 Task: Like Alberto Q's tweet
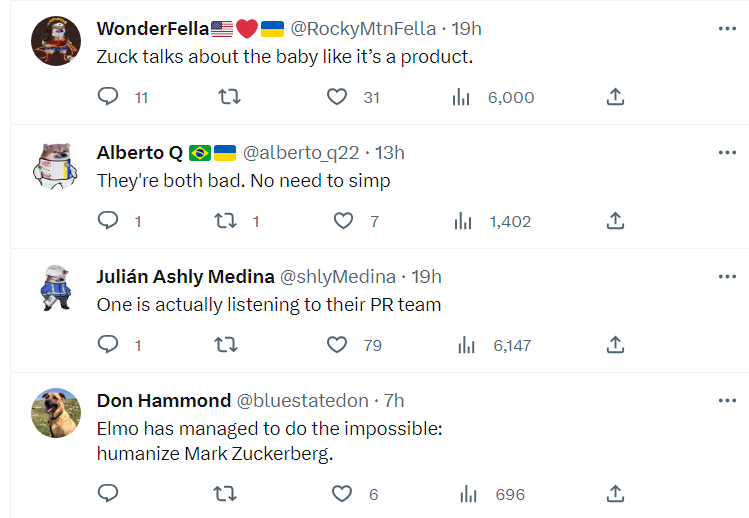pyautogui.click(x=343, y=221)
